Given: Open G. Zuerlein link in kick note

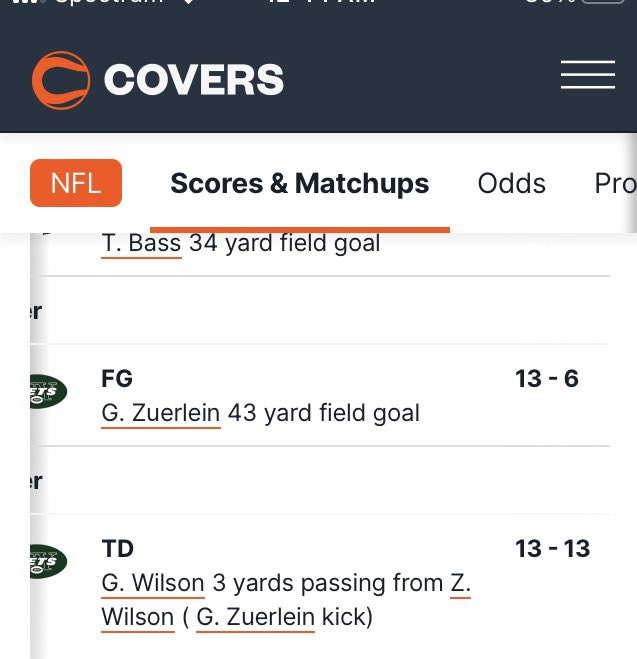Looking at the screenshot, I should [255, 618].
